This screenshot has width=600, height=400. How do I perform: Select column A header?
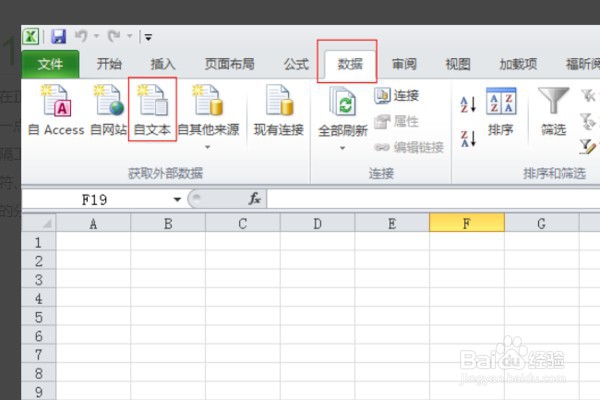93,224
